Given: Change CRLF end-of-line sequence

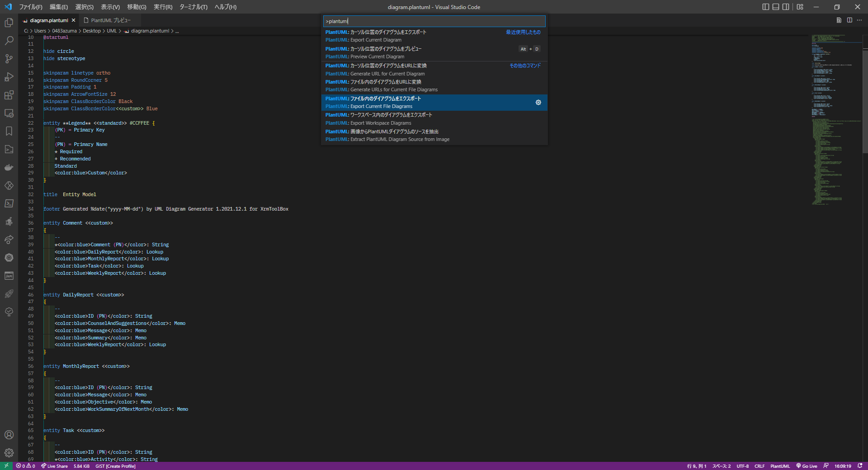Looking at the screenshot, I should click(x=759, y=466).
